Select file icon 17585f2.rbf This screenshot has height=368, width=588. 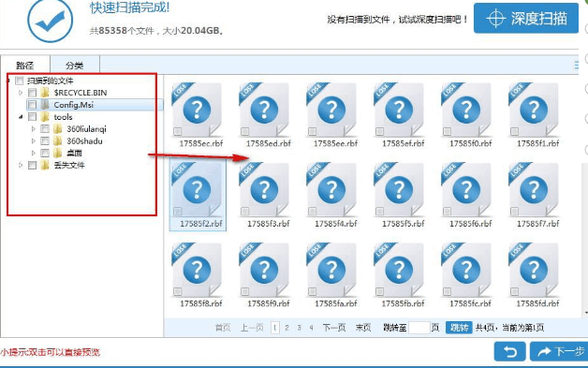pos(198,190)
